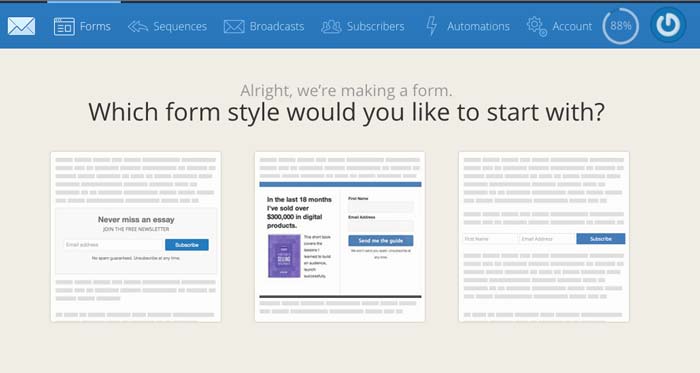Click the ConvertKit envelope logo
This screenshot has height=373, width=700.
tap(21, 26)
